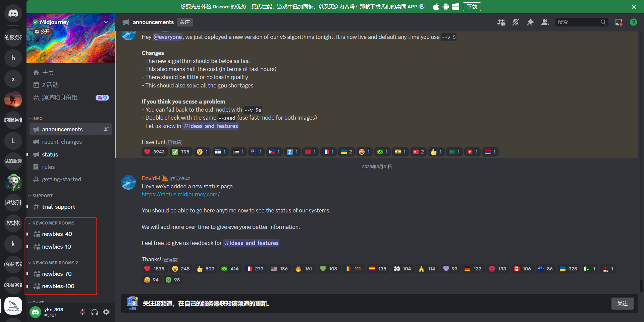
Task: Click the 关注 button in bottom bar
Action: pyautogui.click(x=622, y=304)
